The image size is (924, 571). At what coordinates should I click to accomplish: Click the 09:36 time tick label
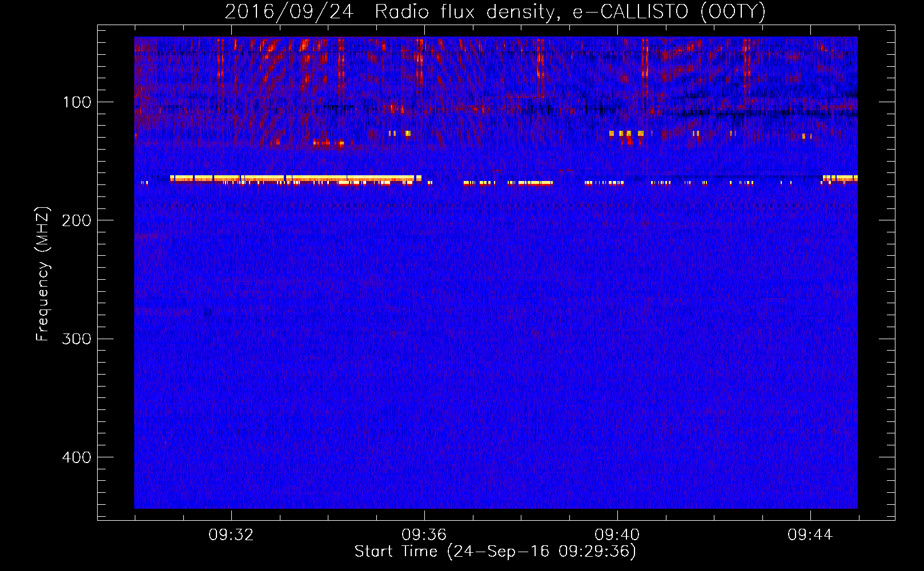coord(424,535)
